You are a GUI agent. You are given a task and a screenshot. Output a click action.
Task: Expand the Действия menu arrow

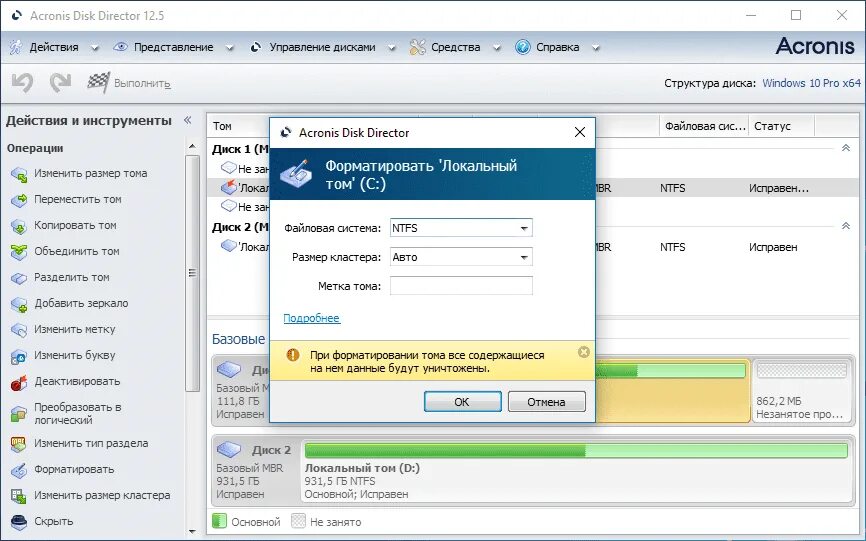[x=94, y=48]
